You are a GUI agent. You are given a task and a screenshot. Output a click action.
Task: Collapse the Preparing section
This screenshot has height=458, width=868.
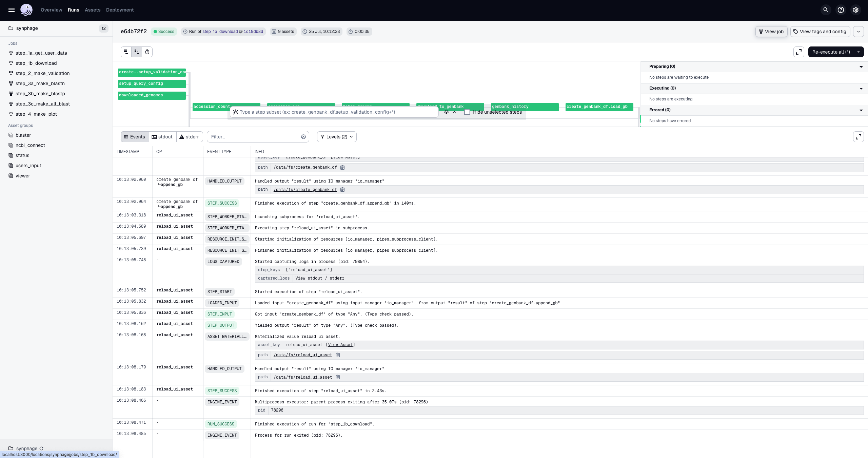click(861, 67)
